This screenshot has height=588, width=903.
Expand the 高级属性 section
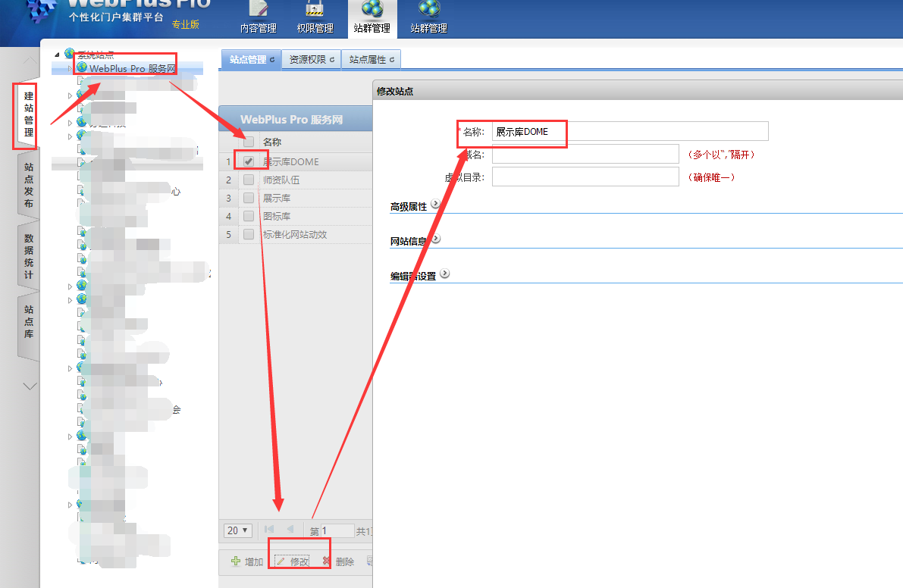(435, 204)
